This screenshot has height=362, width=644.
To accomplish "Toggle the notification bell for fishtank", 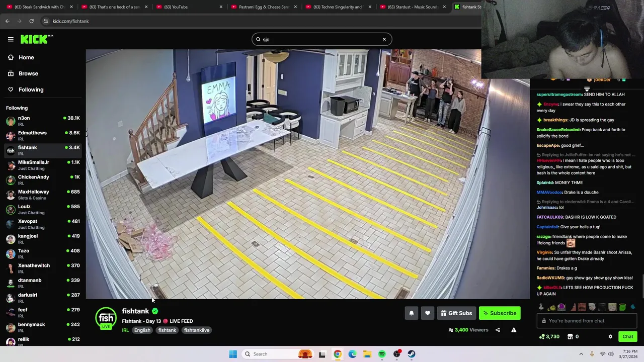I will pos(412,313).
